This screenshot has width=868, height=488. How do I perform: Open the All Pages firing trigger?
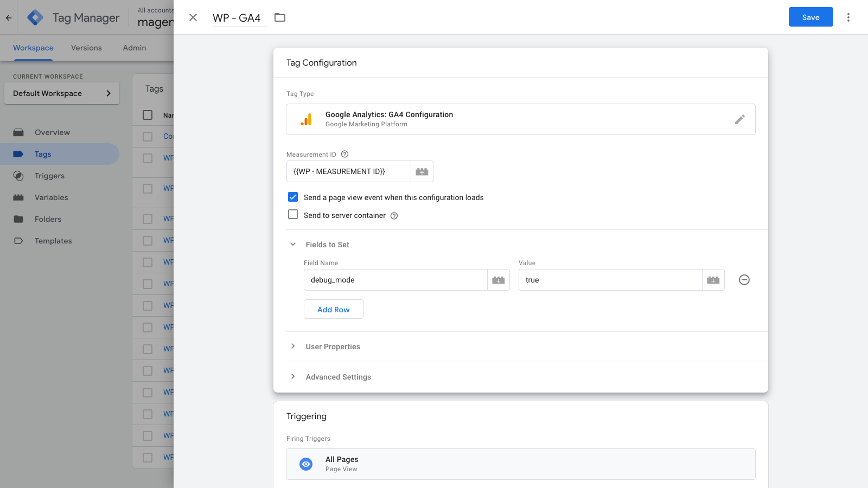click(x=521, y=464)
